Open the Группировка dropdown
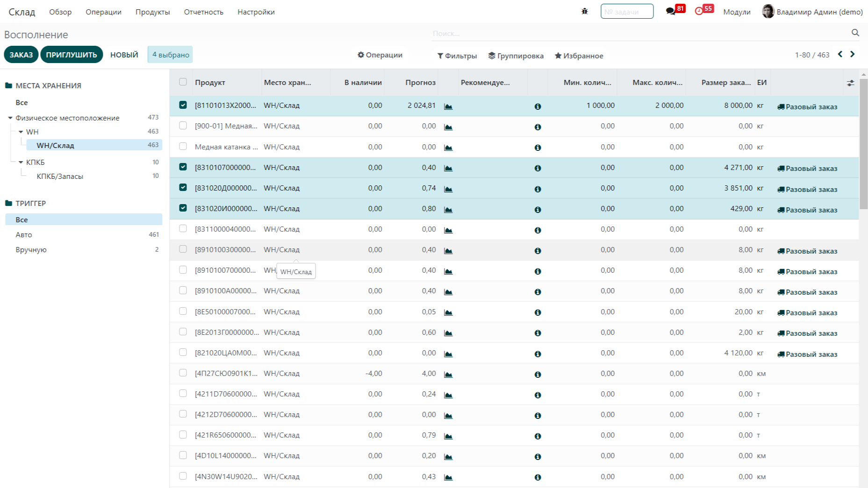 516,56
